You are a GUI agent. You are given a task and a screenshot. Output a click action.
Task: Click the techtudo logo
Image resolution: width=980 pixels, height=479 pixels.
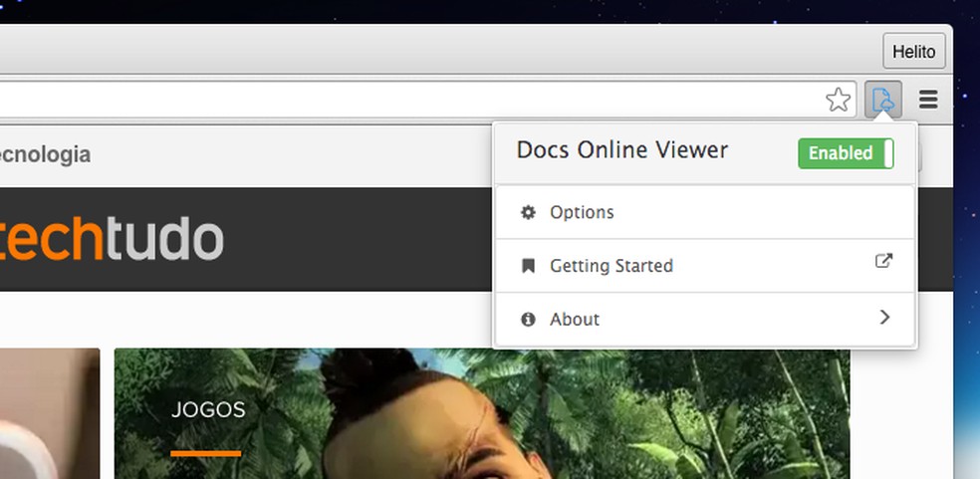(112, 239)
